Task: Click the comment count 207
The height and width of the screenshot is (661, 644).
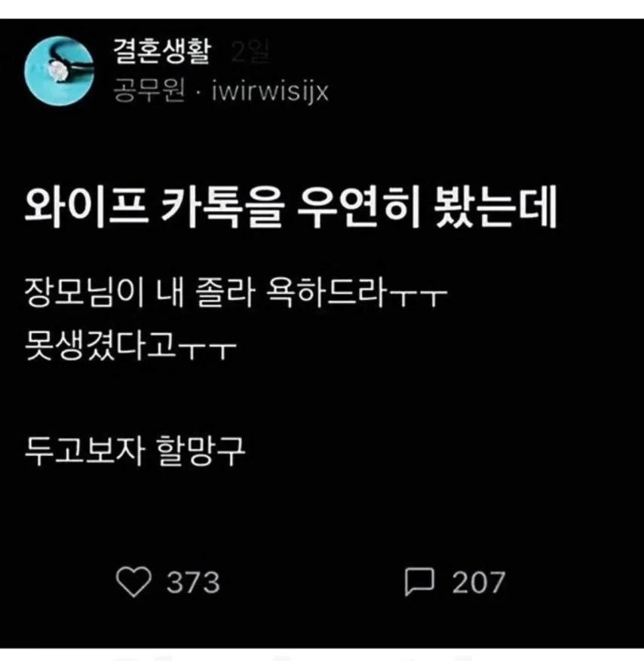Action: click(x=478, y=582)
